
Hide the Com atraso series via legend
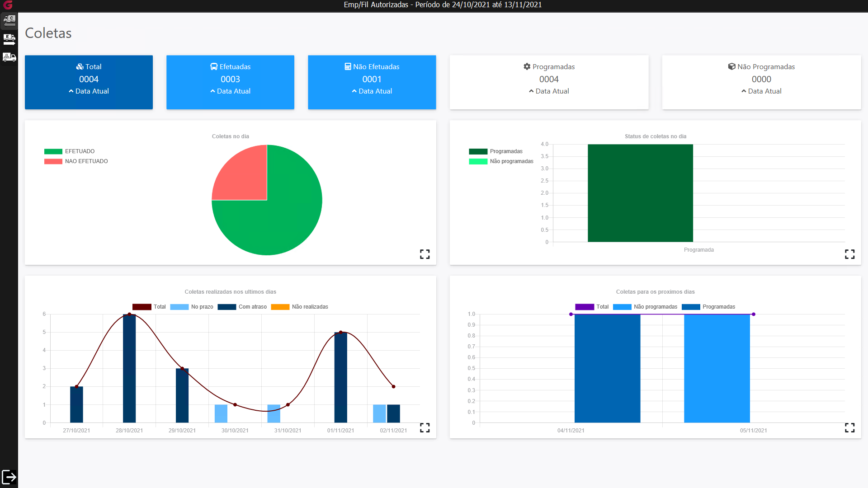point(252,307)
